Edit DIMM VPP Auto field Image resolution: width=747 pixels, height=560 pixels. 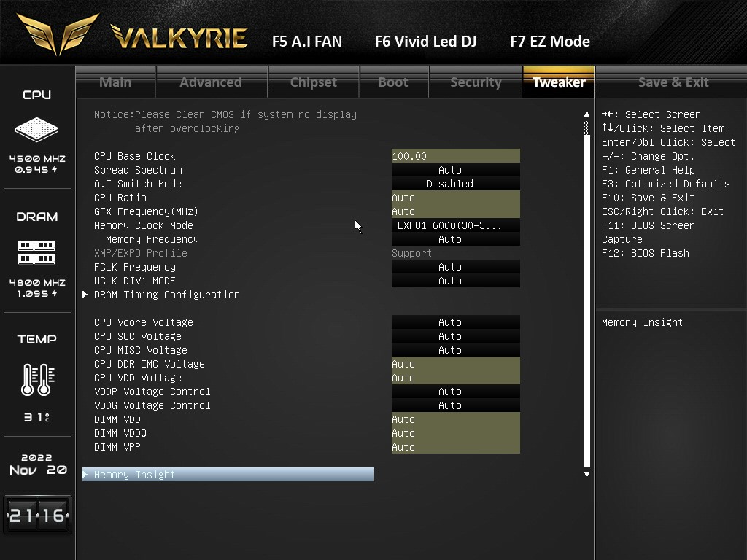(456, 447)
